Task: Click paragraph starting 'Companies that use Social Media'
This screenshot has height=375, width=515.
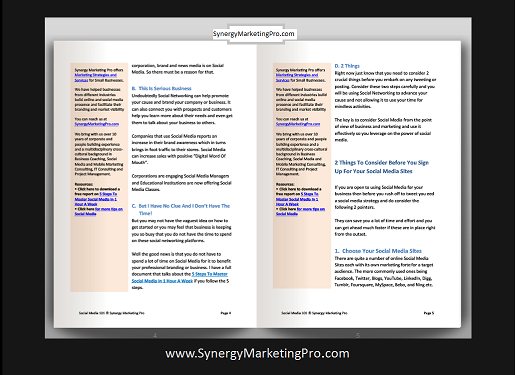Action: (179, 149)
